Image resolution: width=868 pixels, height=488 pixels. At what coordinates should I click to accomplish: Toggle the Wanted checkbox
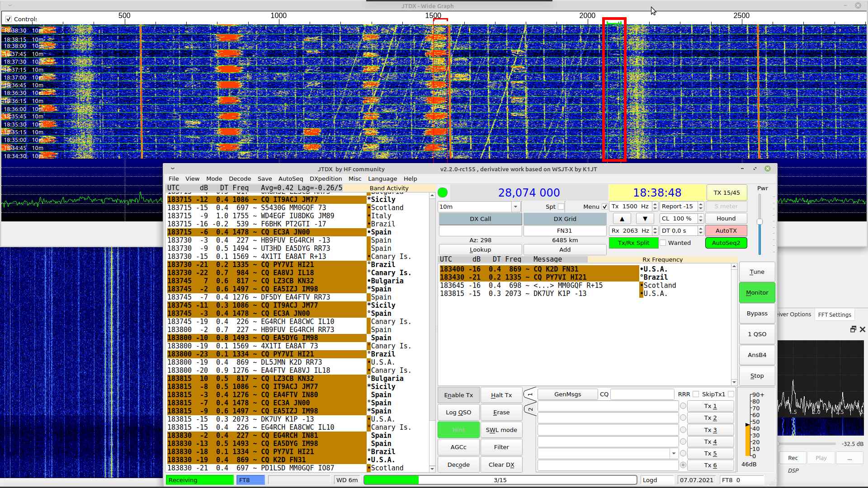[663, 243]
